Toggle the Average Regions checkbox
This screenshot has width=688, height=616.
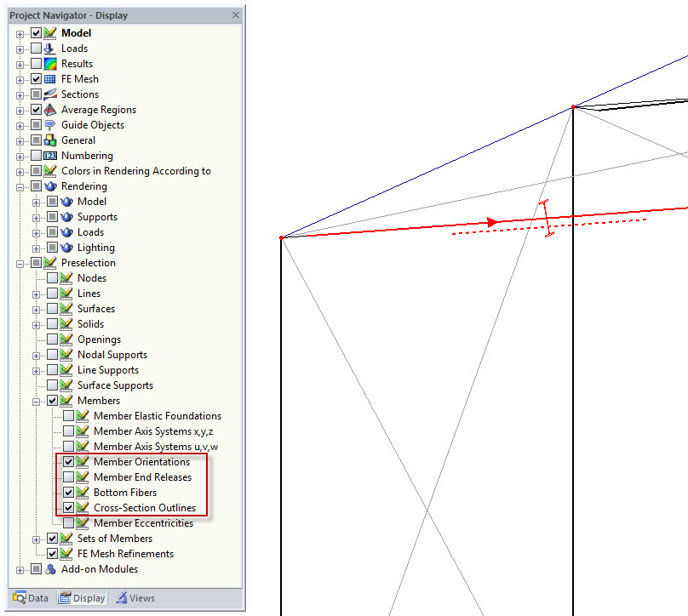point(36,110)
